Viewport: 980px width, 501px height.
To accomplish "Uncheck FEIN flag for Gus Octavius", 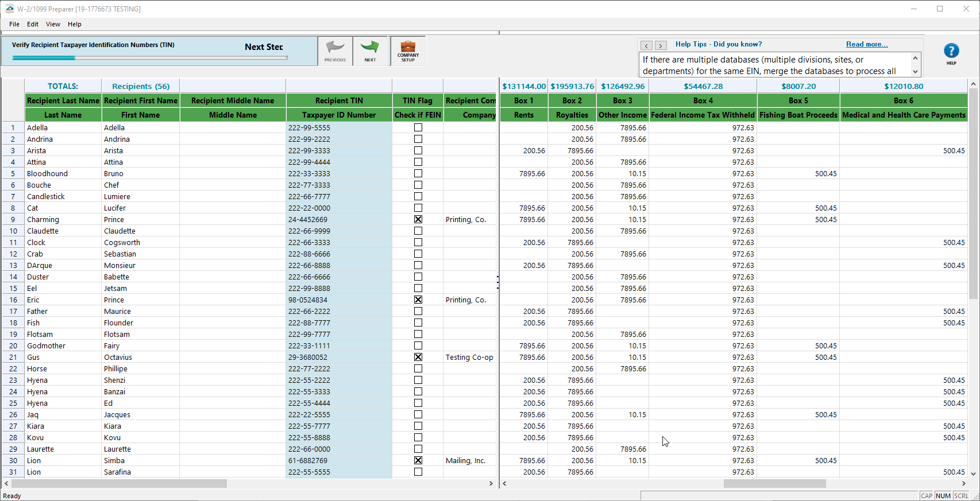I will tap(418, 357).
